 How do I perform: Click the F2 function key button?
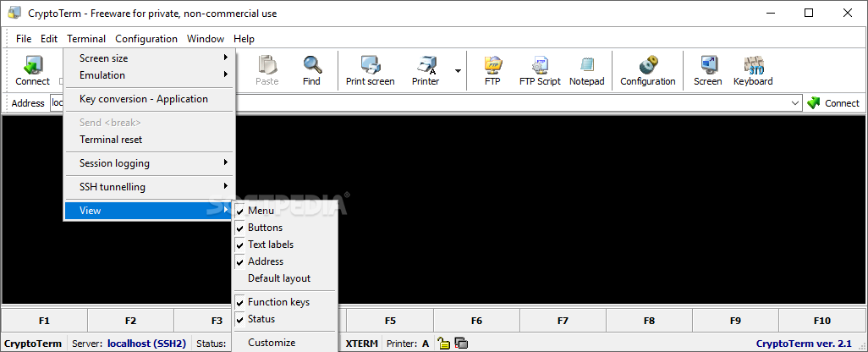[130, 321]
